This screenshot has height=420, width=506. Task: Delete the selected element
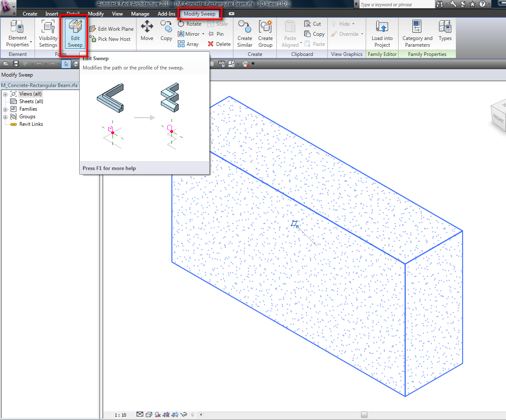click(x=219, y=44)
